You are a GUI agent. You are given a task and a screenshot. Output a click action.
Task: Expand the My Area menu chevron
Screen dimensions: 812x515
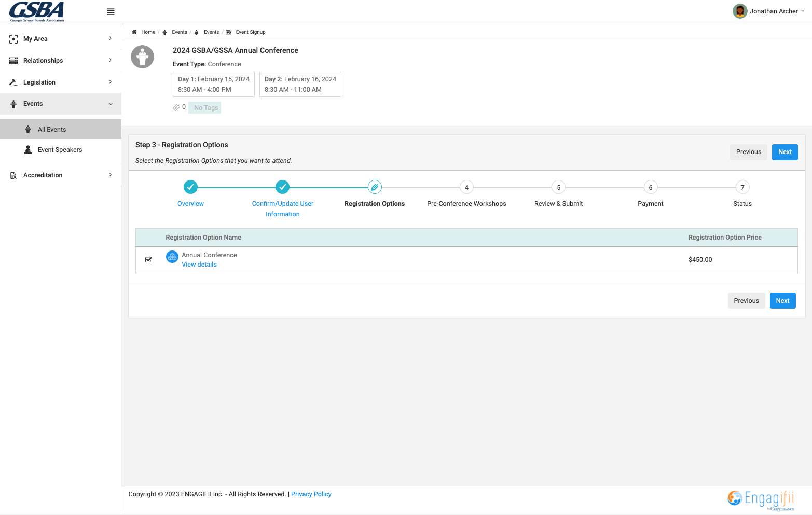click(x=111, y=38)
